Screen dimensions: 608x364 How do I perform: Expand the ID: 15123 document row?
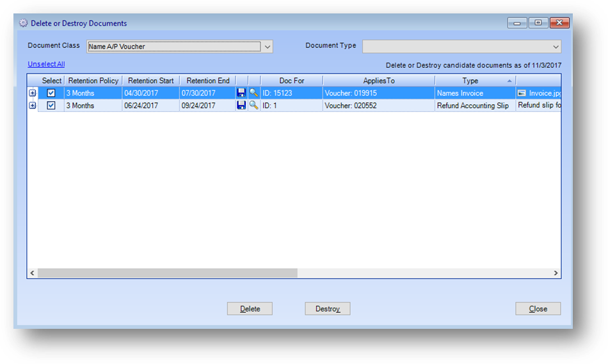(33, 93)
